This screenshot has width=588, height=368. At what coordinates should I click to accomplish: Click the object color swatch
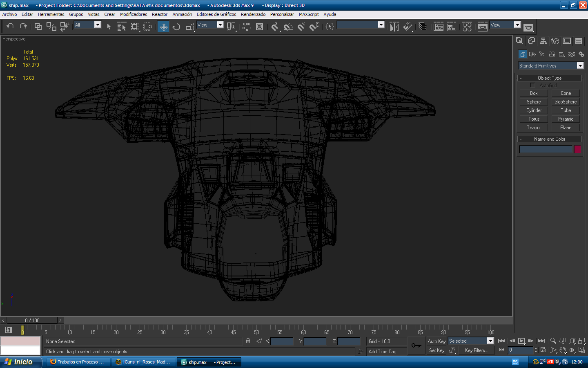577,149
